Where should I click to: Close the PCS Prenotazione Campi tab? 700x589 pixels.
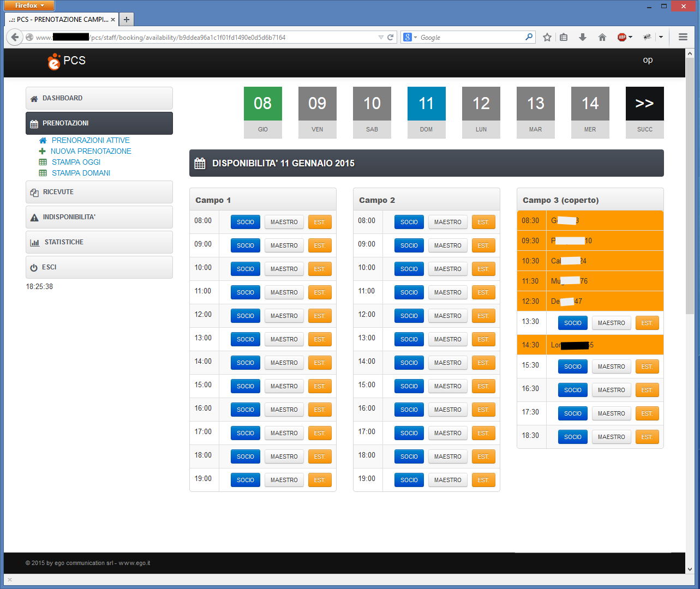click(113, 20)
